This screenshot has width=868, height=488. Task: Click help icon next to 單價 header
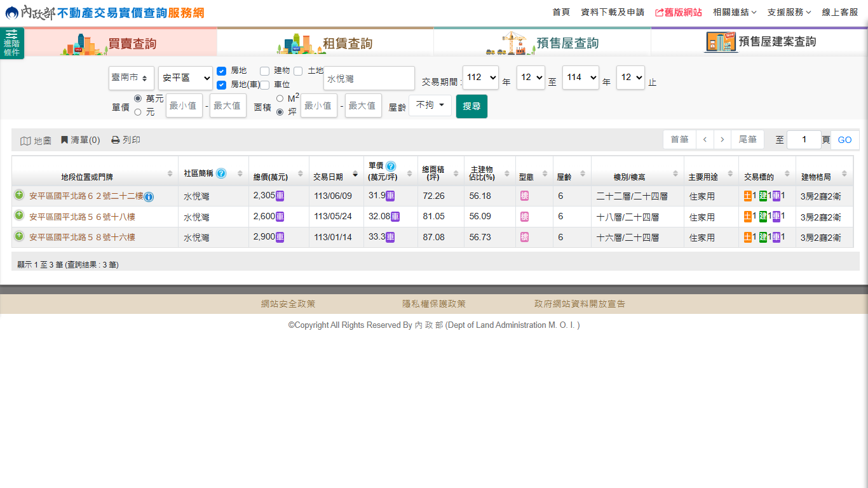click(x=391, y=166)
